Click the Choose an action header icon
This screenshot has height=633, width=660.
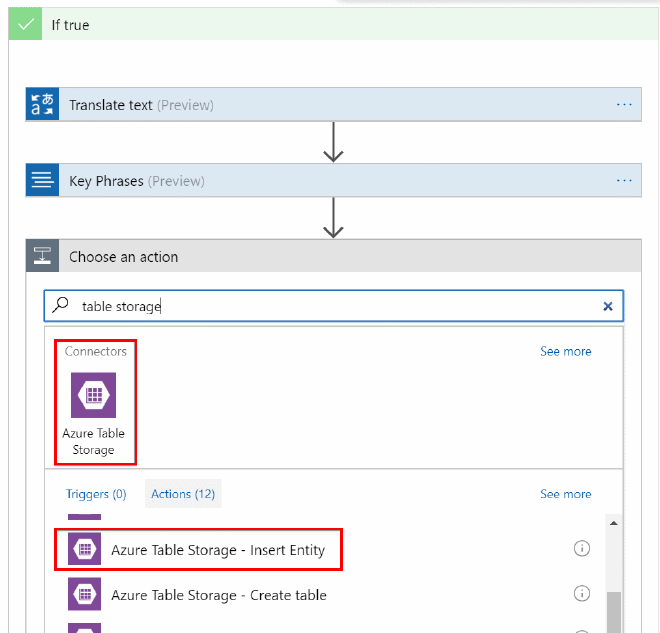[42, 256]
